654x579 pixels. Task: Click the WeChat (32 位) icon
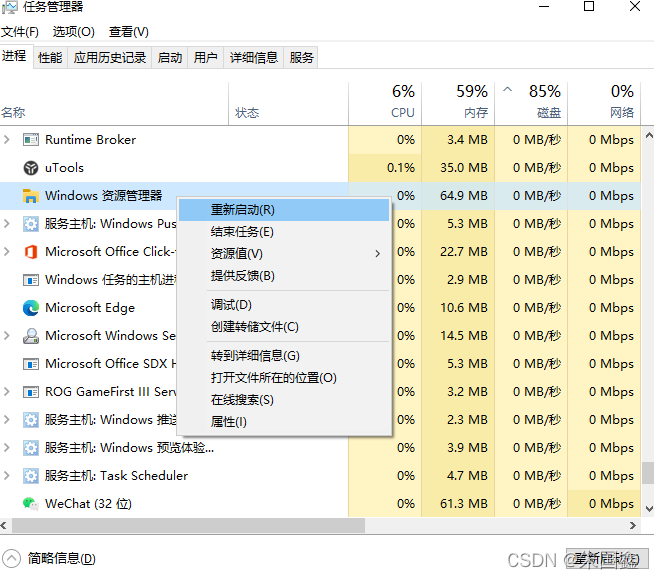[x=31, y=503]
